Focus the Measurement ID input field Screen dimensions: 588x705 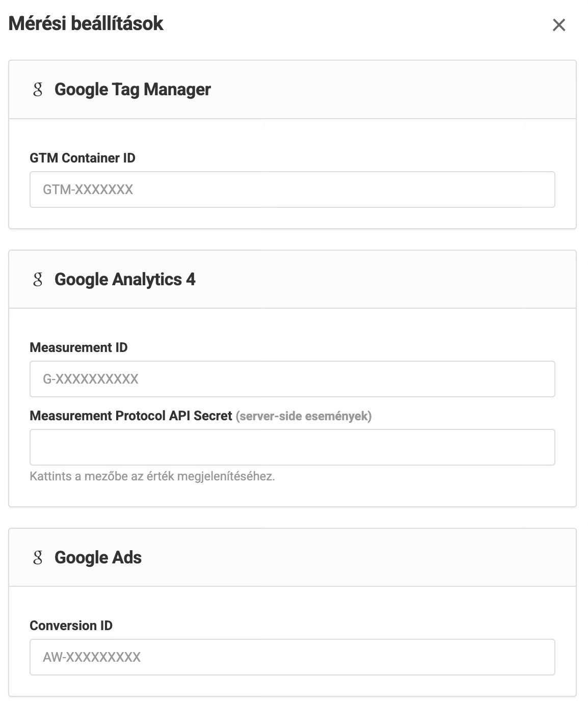pos(292,379)
